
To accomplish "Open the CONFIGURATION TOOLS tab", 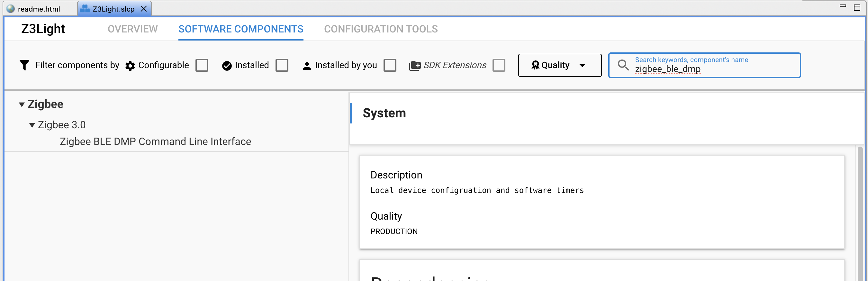I will click(381, 29).
